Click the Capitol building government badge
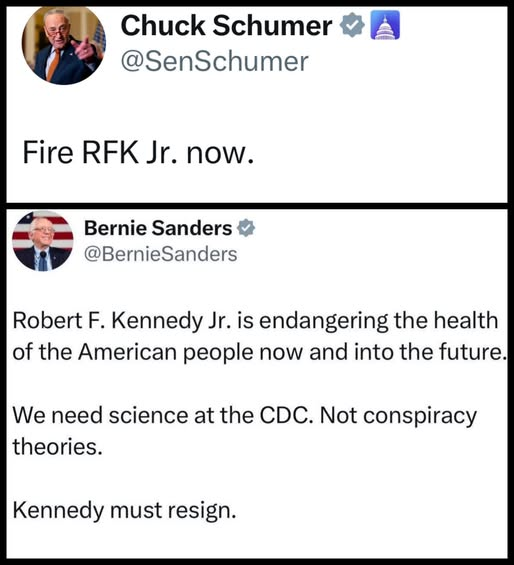The width and height of the screenshot is (514, 565). click(x=385, y=25)
